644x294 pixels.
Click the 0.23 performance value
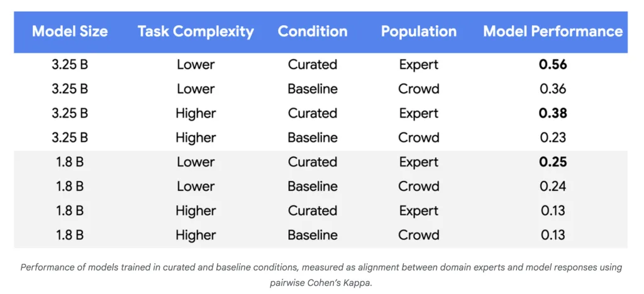click(x=553, y=138)
